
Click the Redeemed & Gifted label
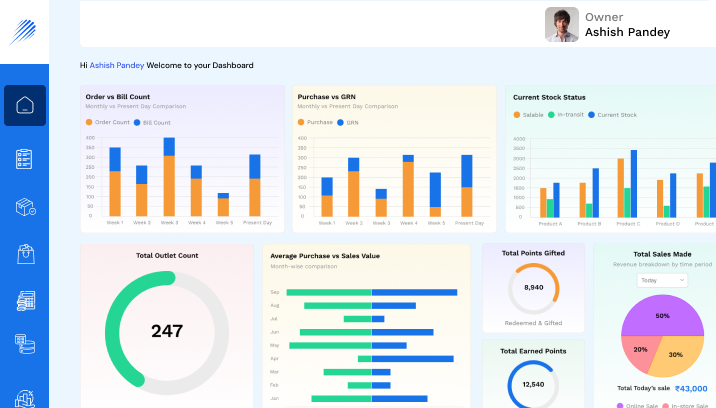click(x=533, y=323)
